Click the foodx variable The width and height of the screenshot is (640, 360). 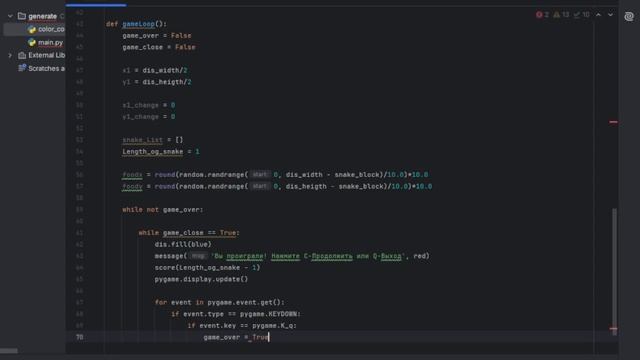[x=132, y=175]
